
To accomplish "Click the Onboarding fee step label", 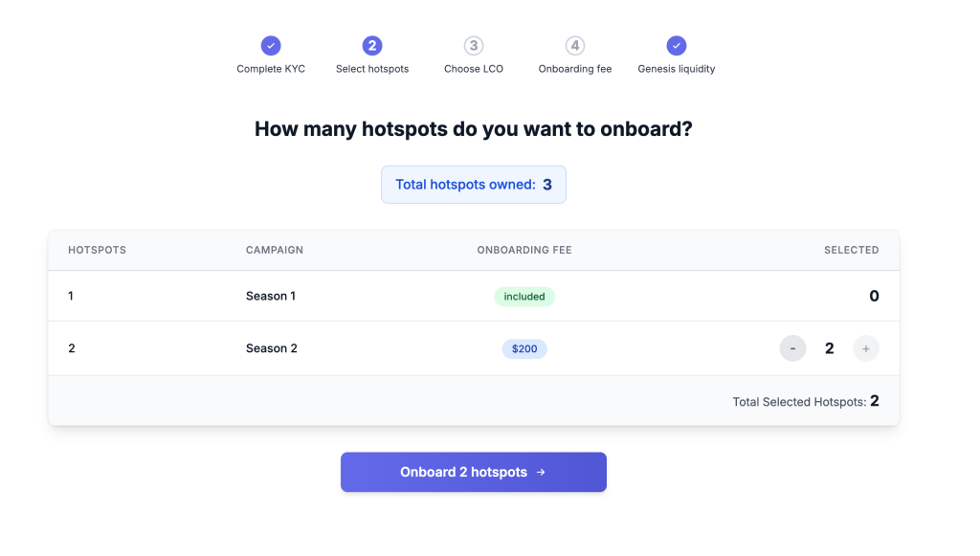I will pos(575,69).
